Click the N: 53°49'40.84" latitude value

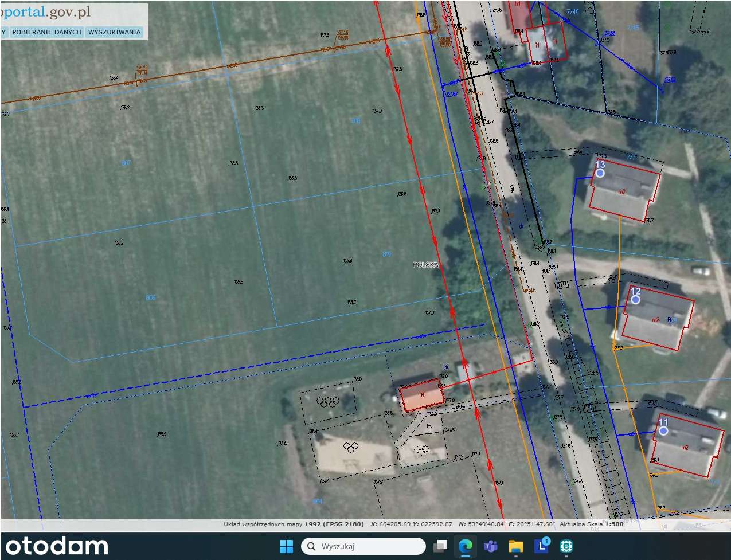coord(483,524)
